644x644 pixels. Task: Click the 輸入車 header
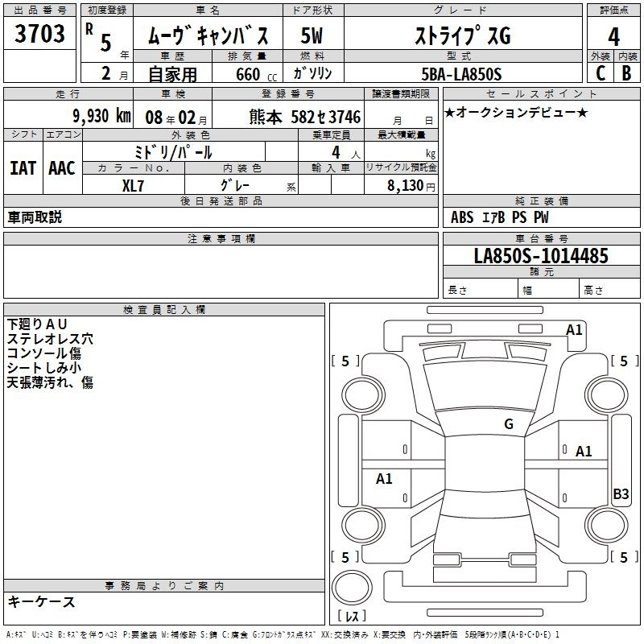point(332,167)
